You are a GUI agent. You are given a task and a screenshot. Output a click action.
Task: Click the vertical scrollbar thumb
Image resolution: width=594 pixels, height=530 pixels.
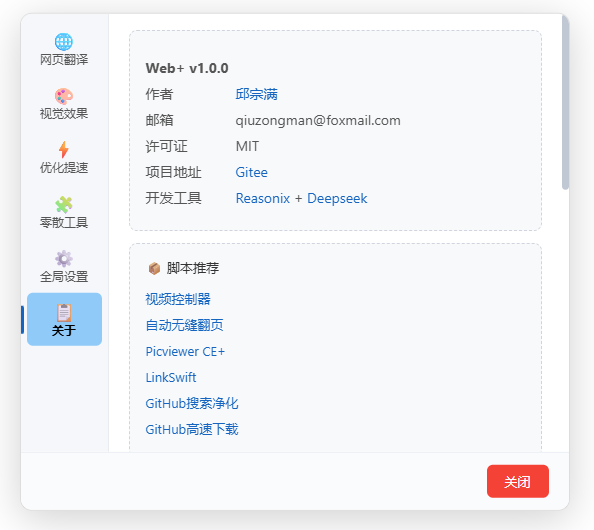pos(566,102)
